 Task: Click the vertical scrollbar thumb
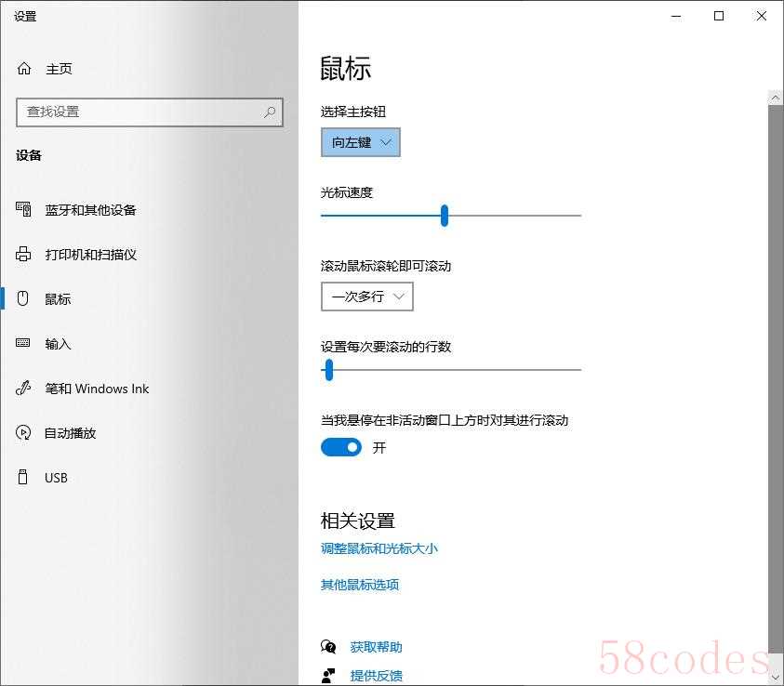click(x=775, y=378)
